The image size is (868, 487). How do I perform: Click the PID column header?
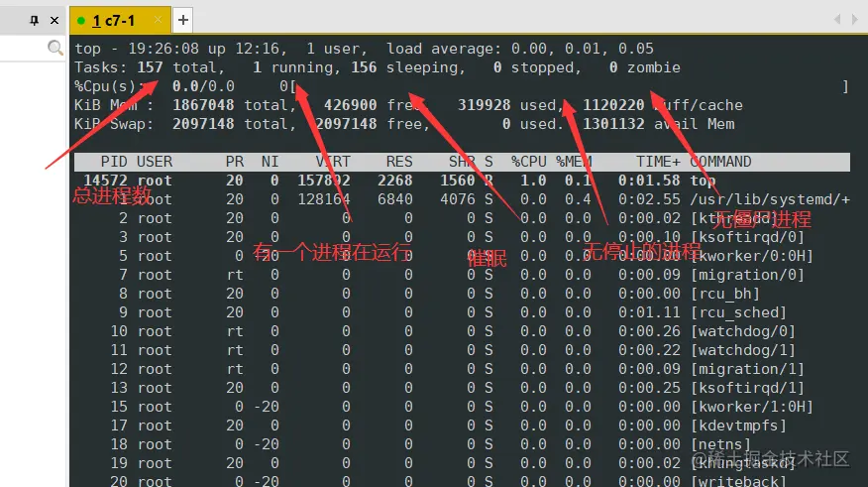(114, 162)
